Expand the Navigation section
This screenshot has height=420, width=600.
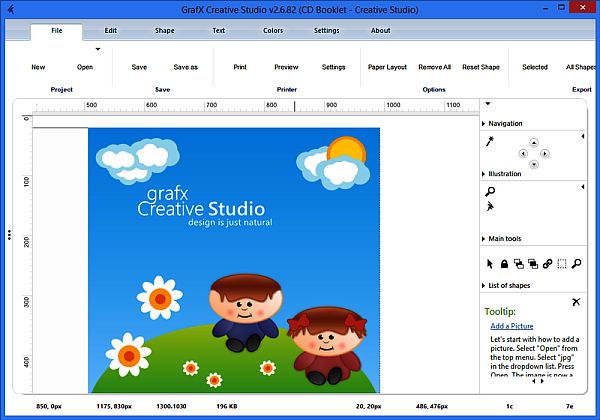[484, 124]
